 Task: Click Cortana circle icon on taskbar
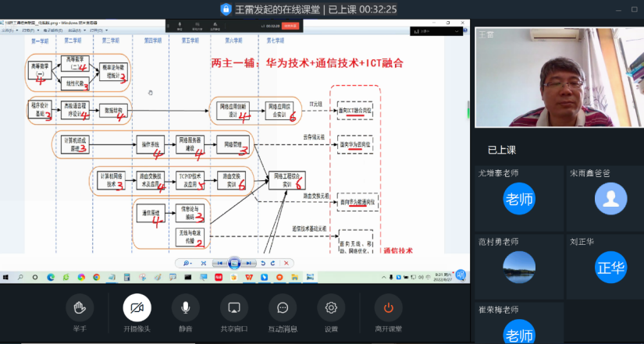[35, 277]
